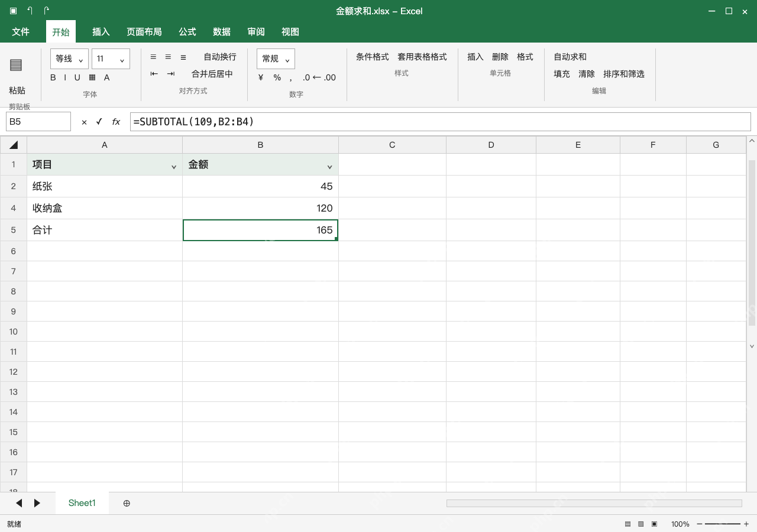This screenshot has height=532, width=757.
Task: Click the Name Box showing B5
Action: coord(38,122)
